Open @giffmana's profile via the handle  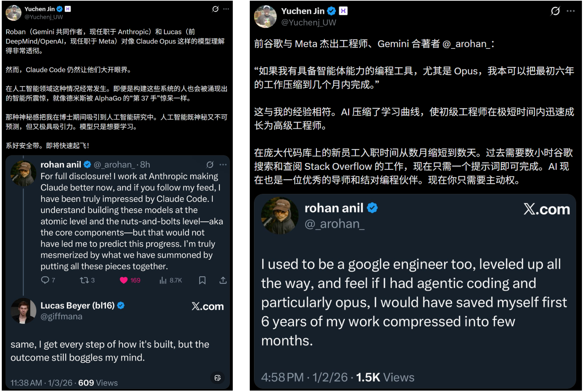[x=61, y=316]
